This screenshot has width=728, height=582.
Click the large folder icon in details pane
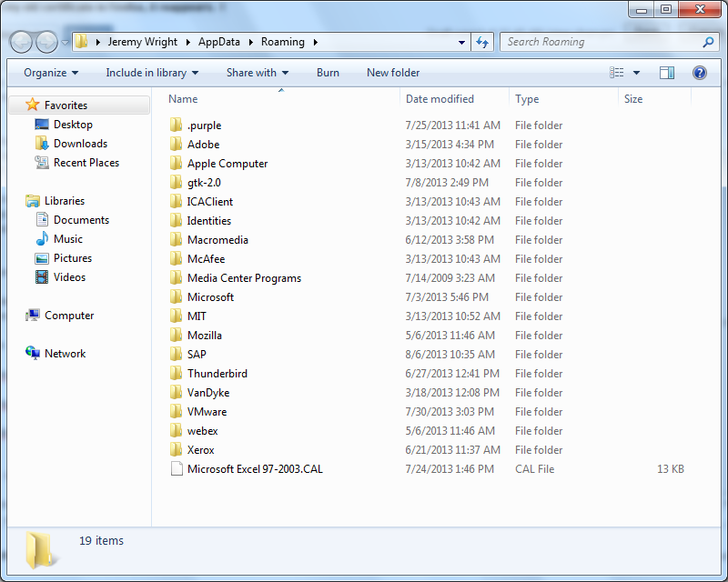pyautogui.click(x=40, y=550)
